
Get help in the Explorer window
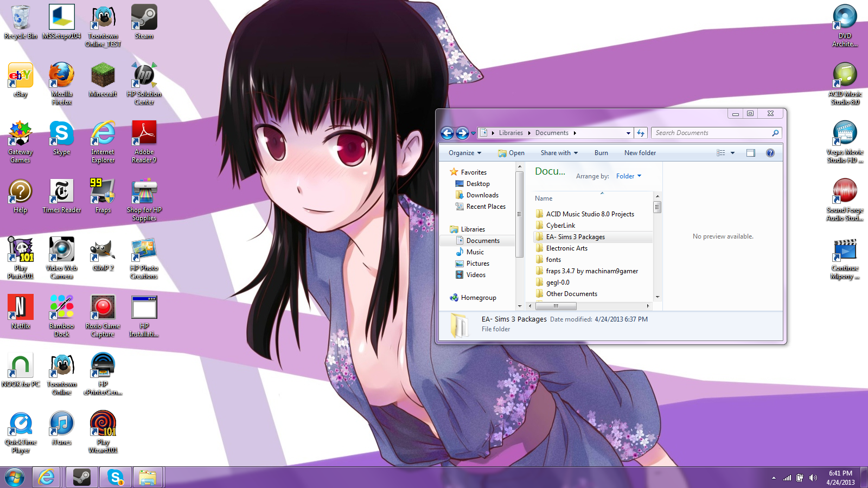coord(770,153)
